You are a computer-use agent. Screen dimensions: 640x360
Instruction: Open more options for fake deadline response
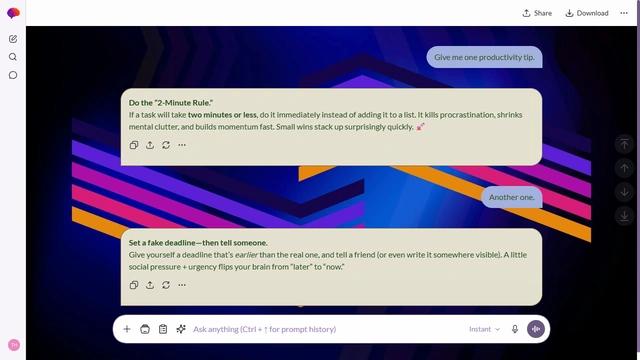point(182,285)
